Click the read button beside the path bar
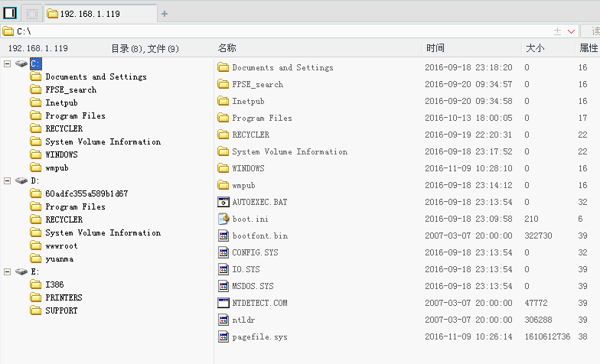This screenshot has height=364, width=600. (592, 31)
